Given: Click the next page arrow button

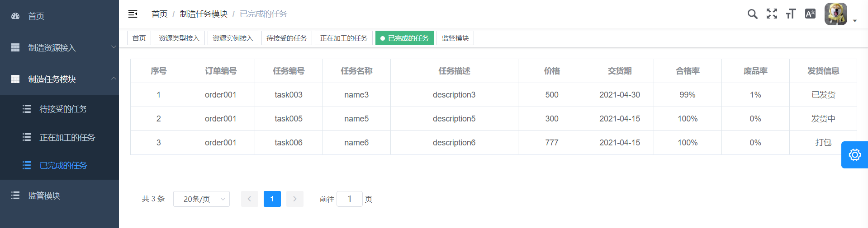Looking at the screenshot, I should (295, 199).
